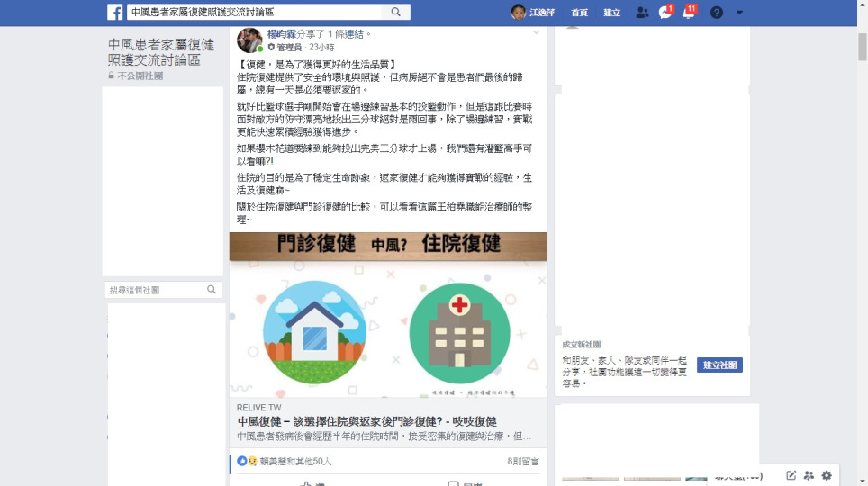Screen dimensions: 868x486
Task: View the 8則留言 comments count
Action: pyautogui.click(x=522, y=461)
